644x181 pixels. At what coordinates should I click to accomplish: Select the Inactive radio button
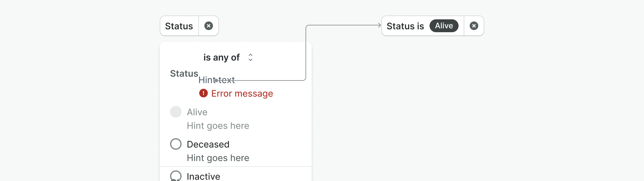176,176
